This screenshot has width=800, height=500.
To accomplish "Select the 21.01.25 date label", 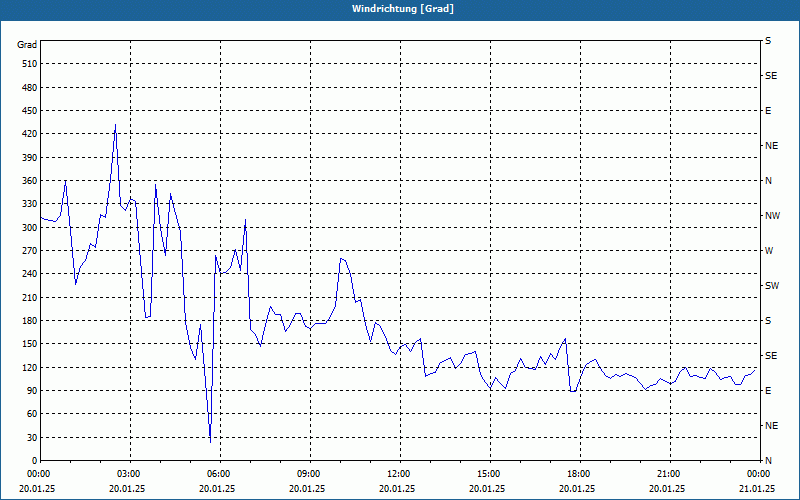I will click(x=757, y=489).
